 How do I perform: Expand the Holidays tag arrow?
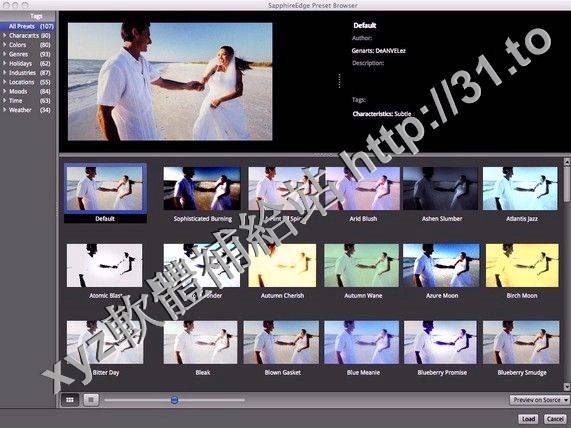[4, 63]
